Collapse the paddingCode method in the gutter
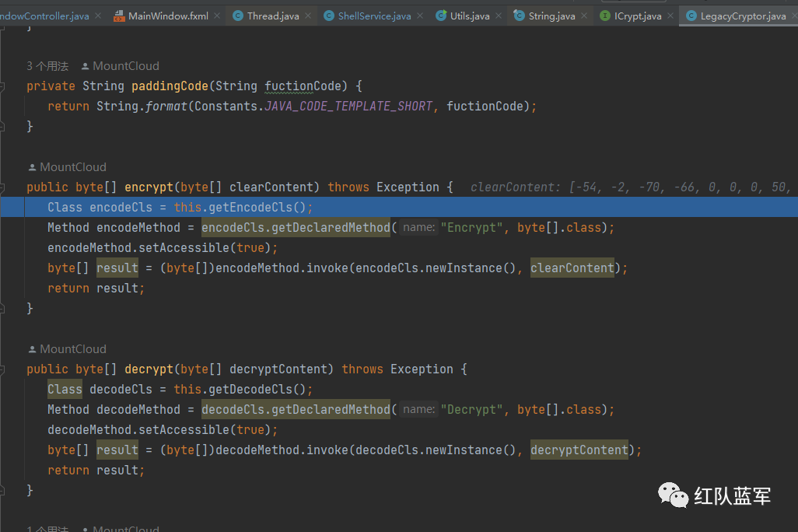The image size is (798, 532). point(2,86)
